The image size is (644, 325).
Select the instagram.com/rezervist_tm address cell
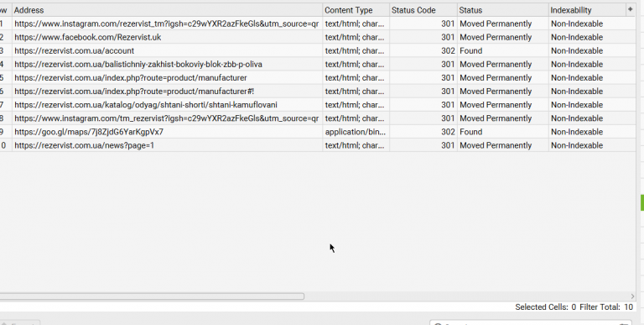pos(168,24)
